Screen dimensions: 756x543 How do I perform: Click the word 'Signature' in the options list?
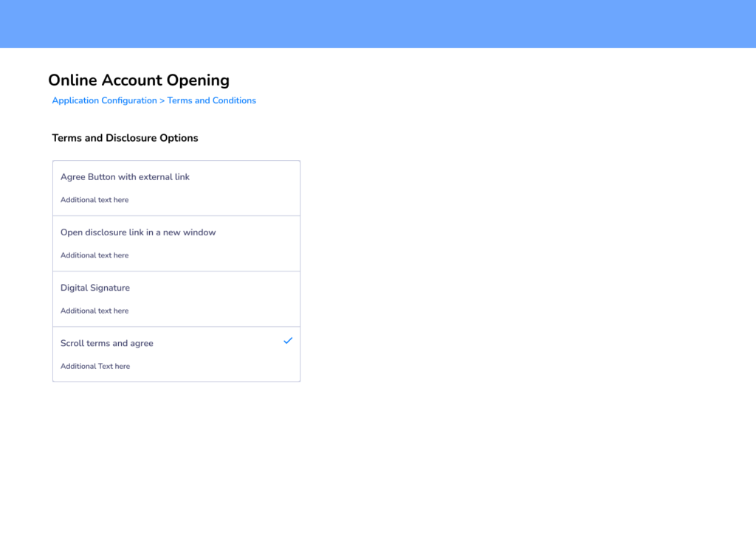pos(110,288)
